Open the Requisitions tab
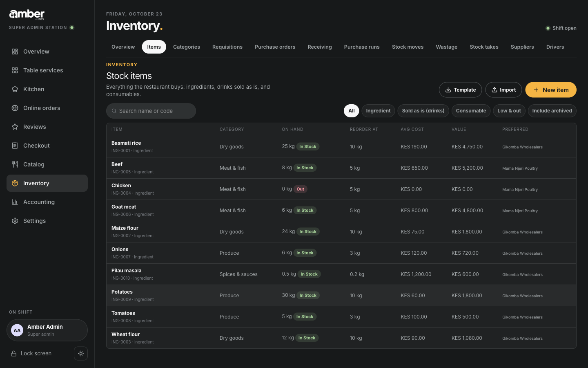This screenshot has width=588, height=368. coord(227,47)
